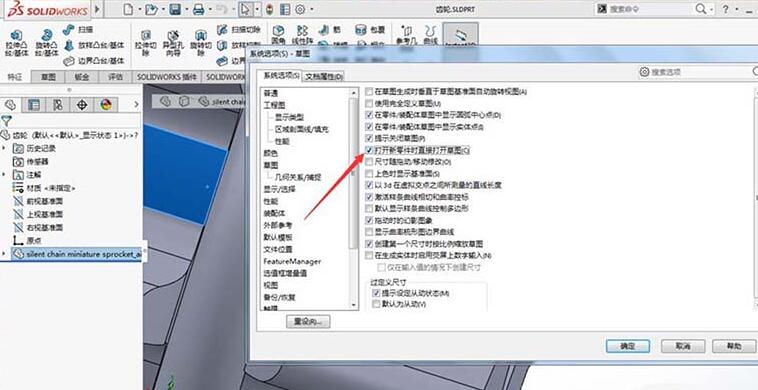Click the Instant3D tool

coord(461,35)
